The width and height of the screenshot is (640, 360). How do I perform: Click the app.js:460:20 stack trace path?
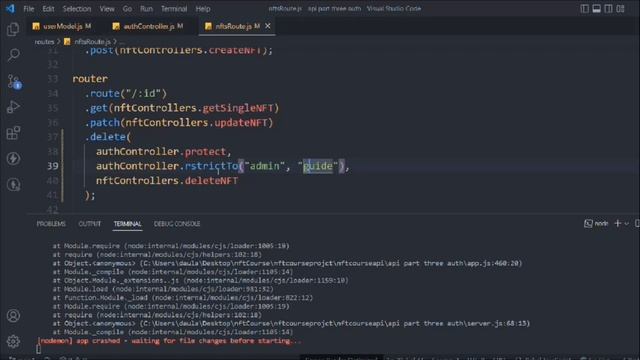tap(331, 263)
